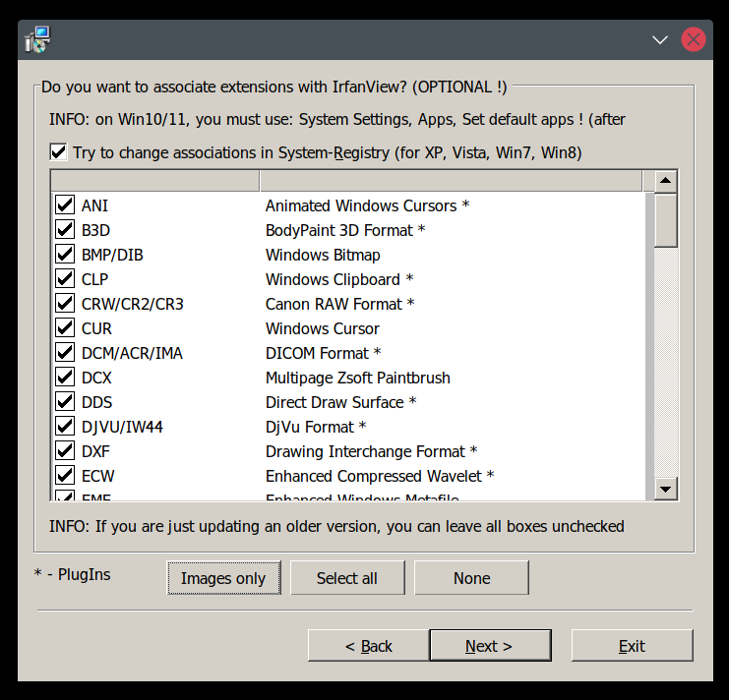The image size is (729, 700).
Task: Click the Exit button
Action: point(632,646)
